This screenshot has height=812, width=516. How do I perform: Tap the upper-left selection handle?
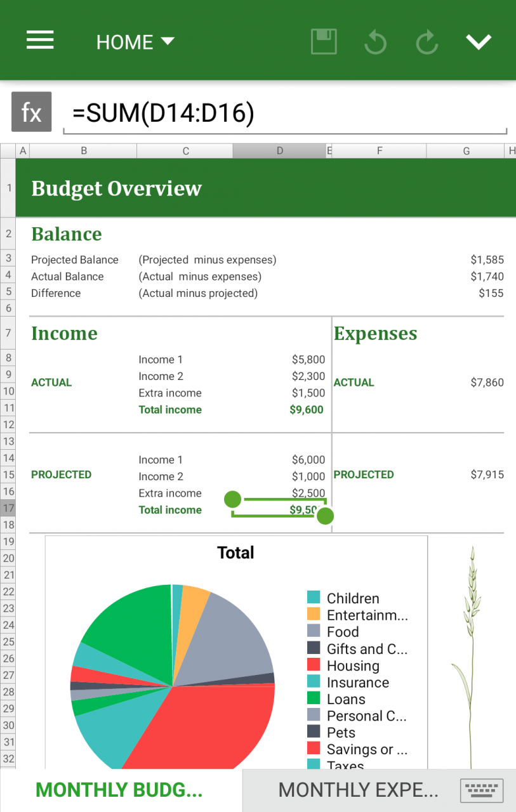point(233,499)
